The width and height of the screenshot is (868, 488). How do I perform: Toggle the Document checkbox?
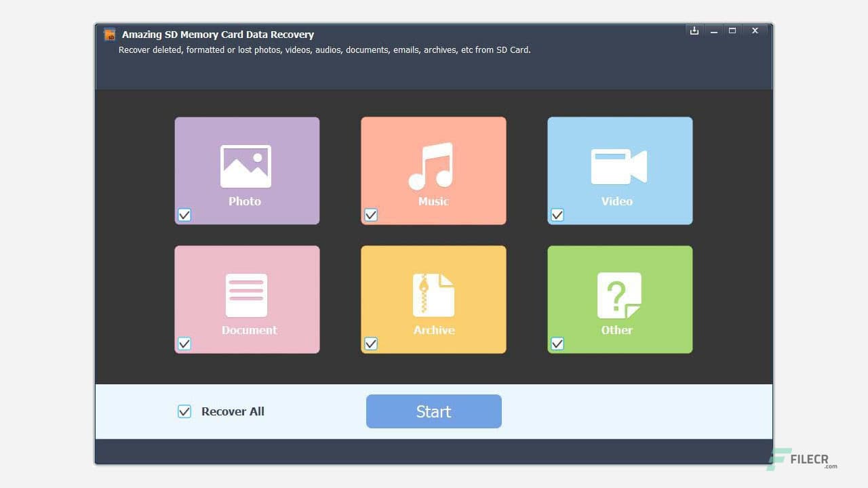point(184,344)
